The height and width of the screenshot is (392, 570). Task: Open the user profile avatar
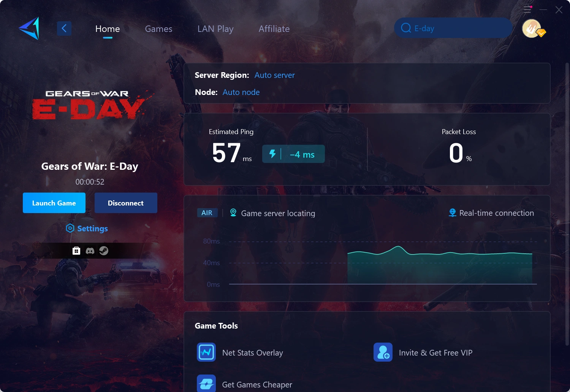pos(532,28)
